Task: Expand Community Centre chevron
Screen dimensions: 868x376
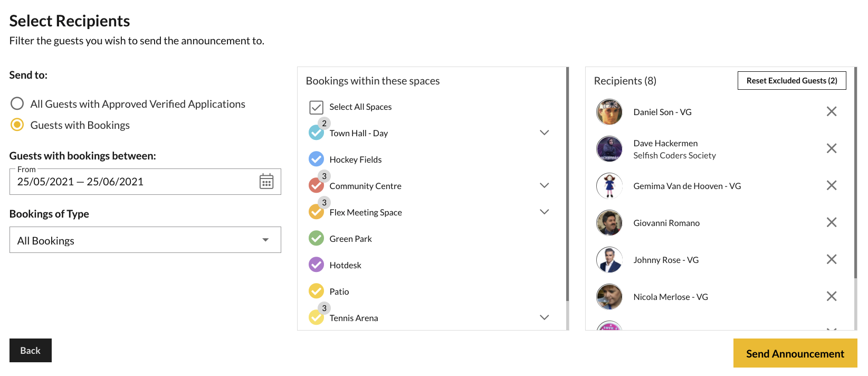Action: click(x=545, y=185)
